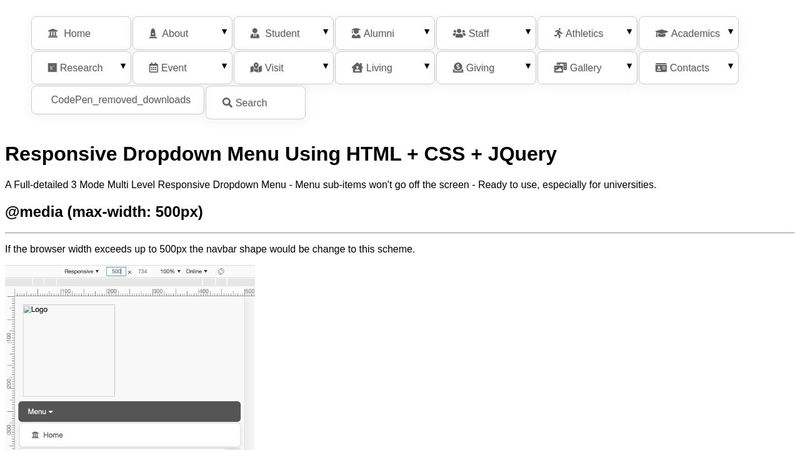Expand the Staff dropdown arrow

click(x=528, y=32)
